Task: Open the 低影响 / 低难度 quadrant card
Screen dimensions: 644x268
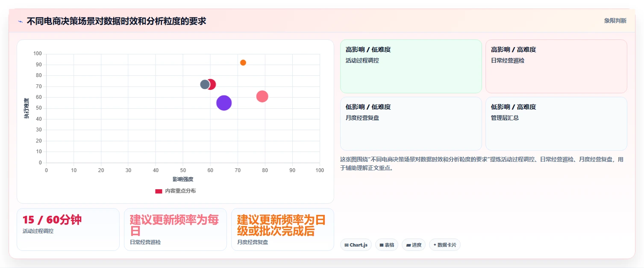Action: (411, 124)
